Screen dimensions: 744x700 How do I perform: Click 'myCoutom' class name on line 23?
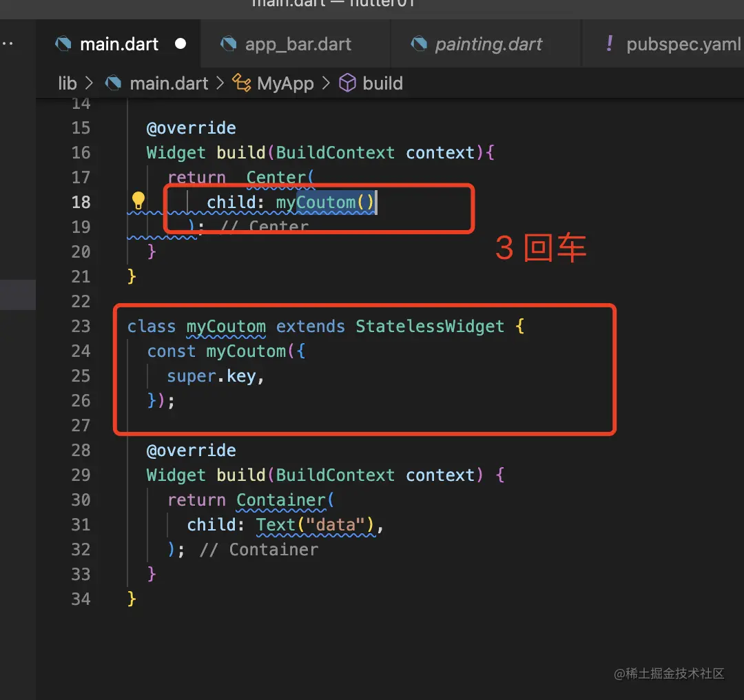point(226,327)
